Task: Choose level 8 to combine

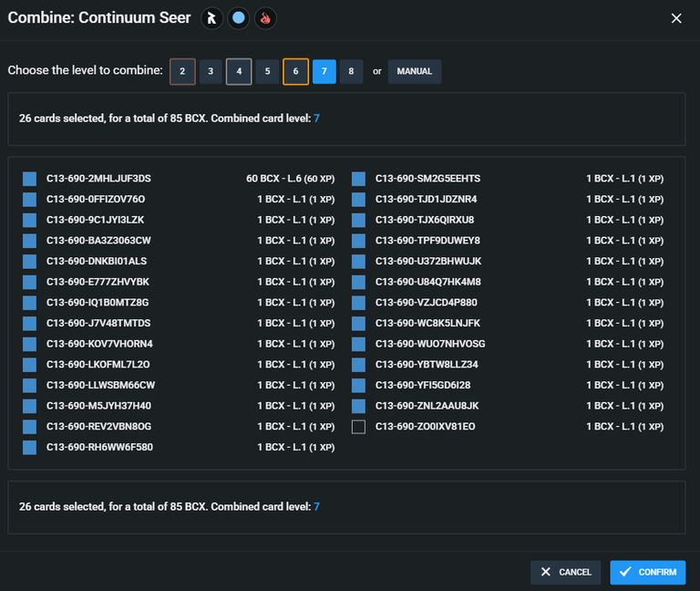Action: point(351,71)
